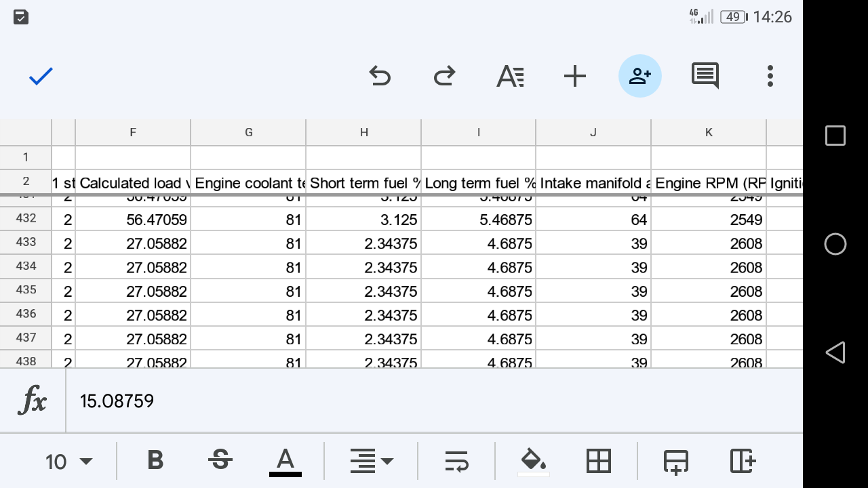This screenshot has width=868, height=488.
Task: Toggle text wrapping
Action: 456,461
